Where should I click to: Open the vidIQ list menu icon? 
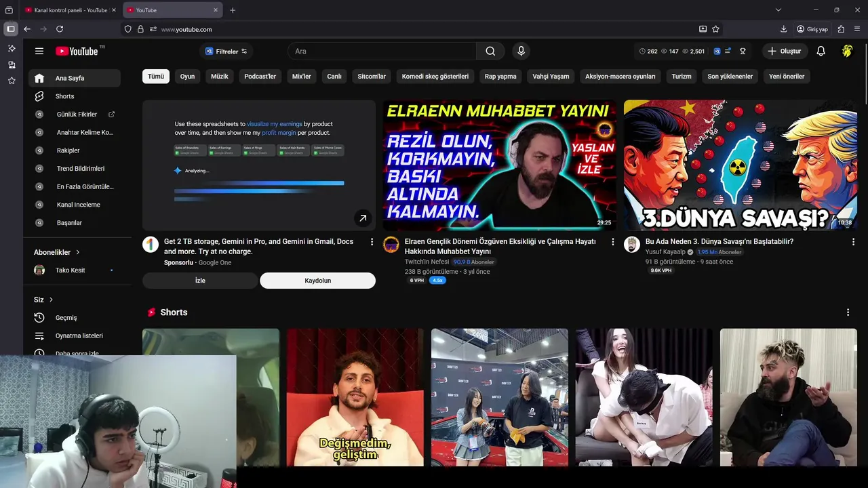coord(728,51)
